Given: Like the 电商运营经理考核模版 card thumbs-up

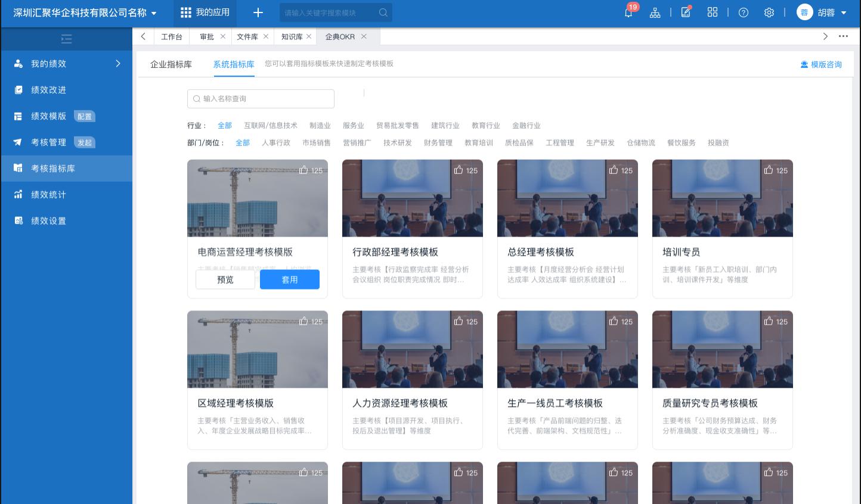Looking at the screenshot, I should [303, 170].
